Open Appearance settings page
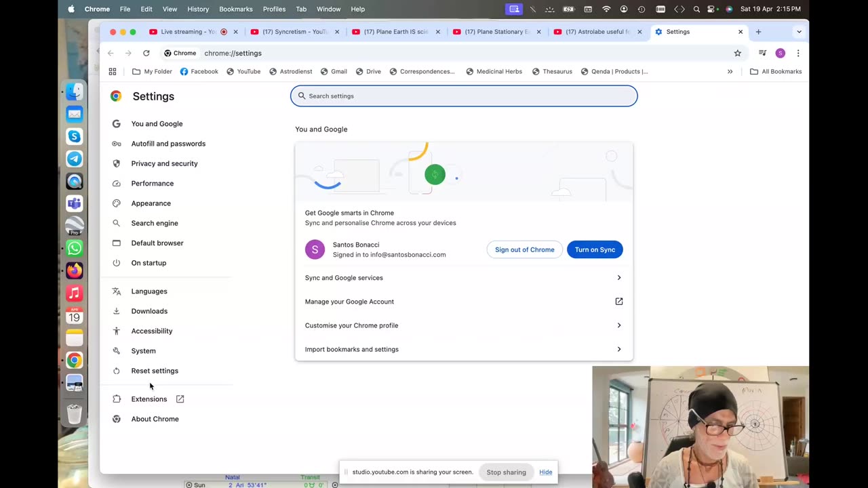The width and height of the screenshot is (868, 488). (151, 203)
